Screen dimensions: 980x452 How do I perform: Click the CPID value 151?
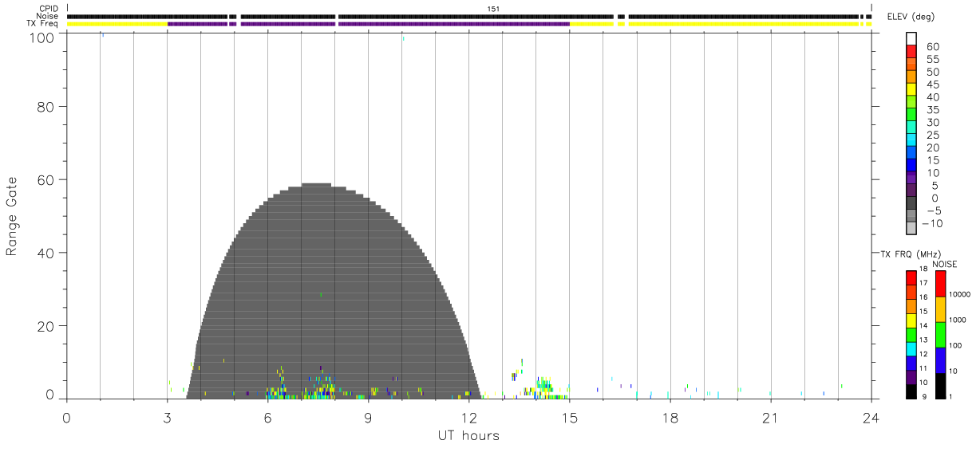tap(493, 8)
